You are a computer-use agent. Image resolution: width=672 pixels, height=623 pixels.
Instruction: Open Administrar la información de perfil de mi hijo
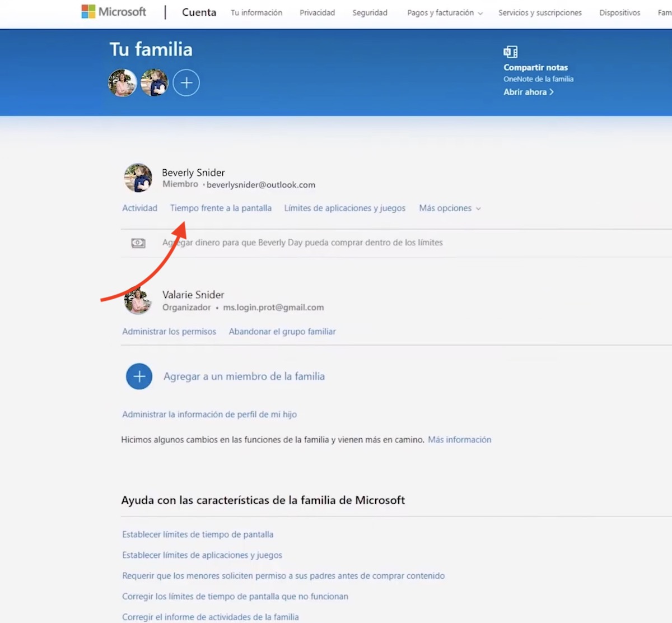point(209,415)
